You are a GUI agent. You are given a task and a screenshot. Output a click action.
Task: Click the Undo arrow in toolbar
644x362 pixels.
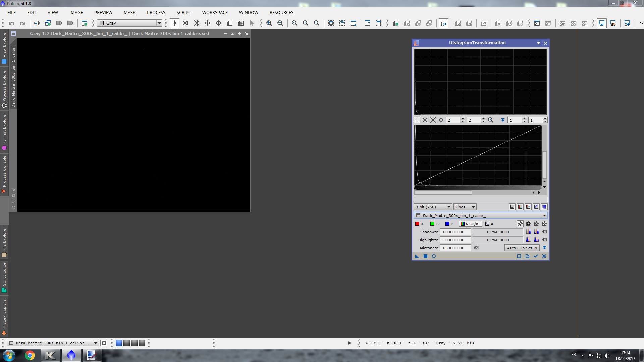11,23
